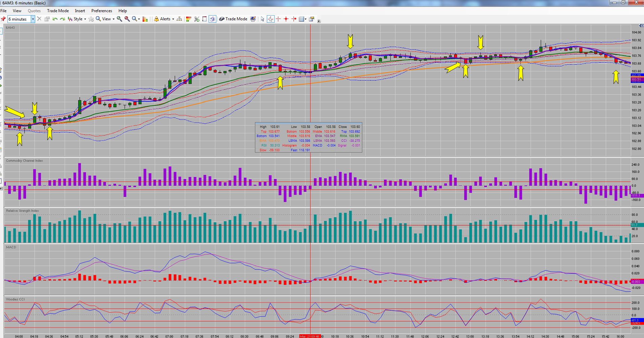Click the 'Woodies CCI' panel label
The image size is (644, 338).
point(15,299)
